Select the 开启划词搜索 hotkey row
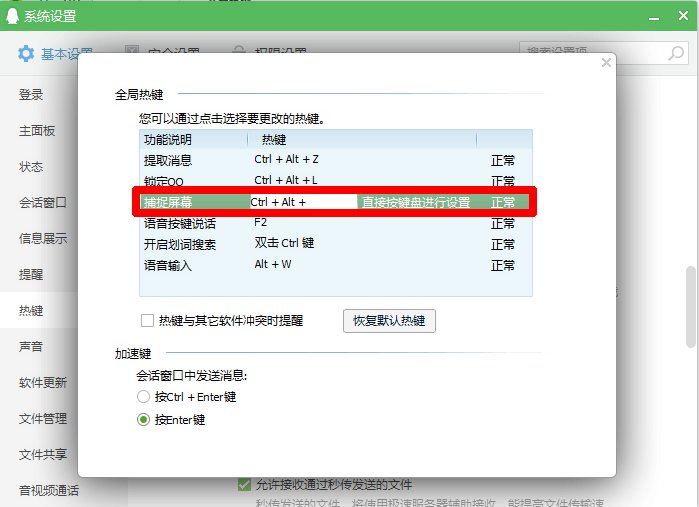 point(336,244)
